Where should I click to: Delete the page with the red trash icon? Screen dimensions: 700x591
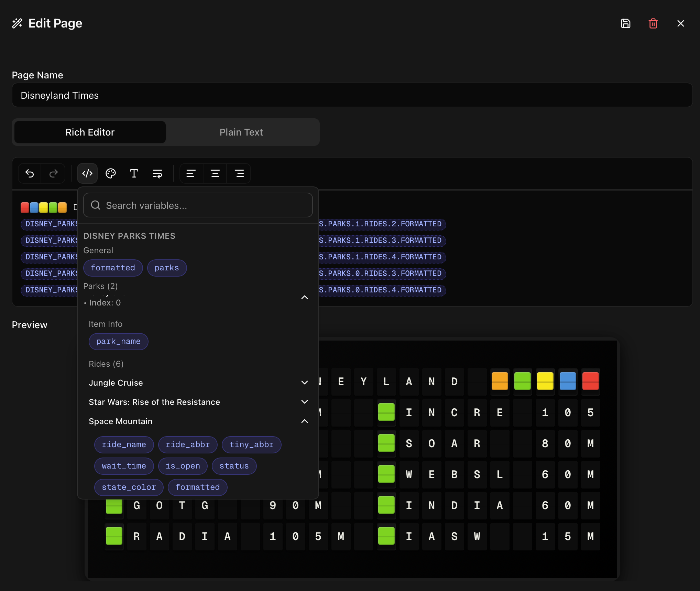653,23
